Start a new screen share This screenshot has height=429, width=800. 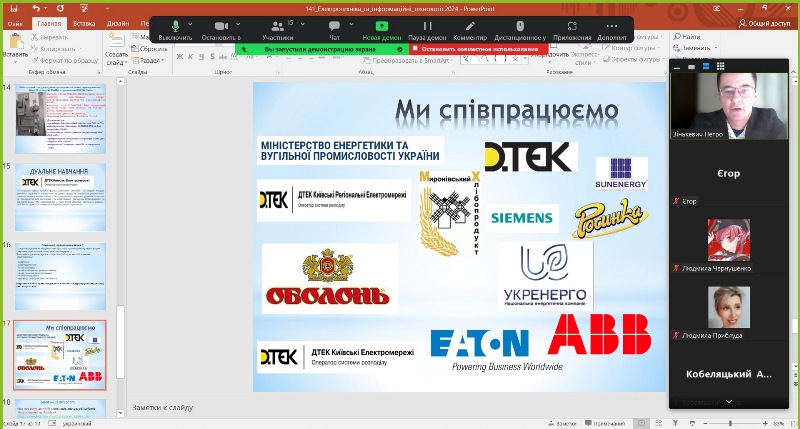pyautogui.click(x=382, y=29)
